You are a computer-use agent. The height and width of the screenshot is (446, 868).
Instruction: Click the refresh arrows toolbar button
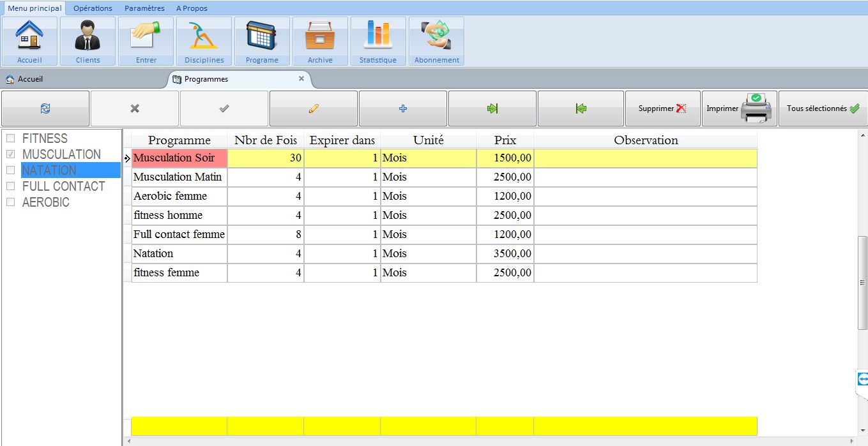pos(45,108)
